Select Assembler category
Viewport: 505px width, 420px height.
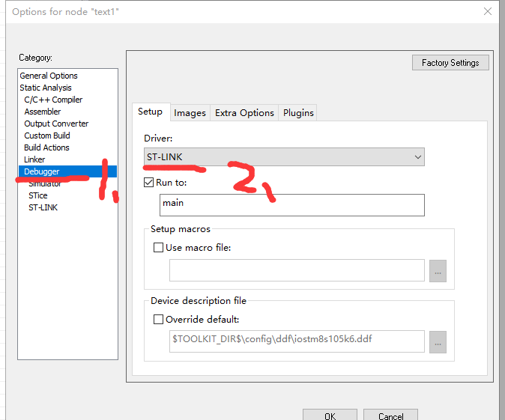coord(43,112)
